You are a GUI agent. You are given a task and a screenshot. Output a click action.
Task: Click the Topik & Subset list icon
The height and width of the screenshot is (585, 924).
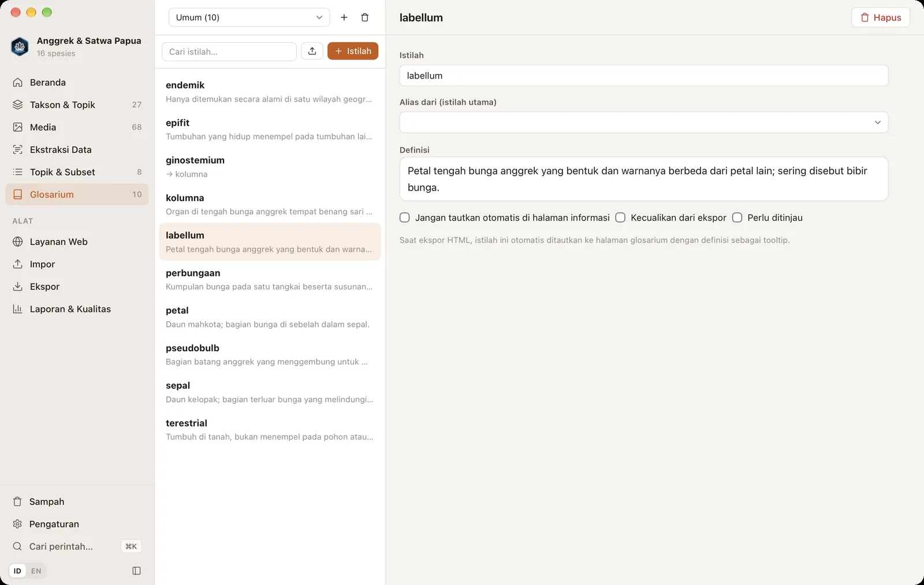(18, 172)
